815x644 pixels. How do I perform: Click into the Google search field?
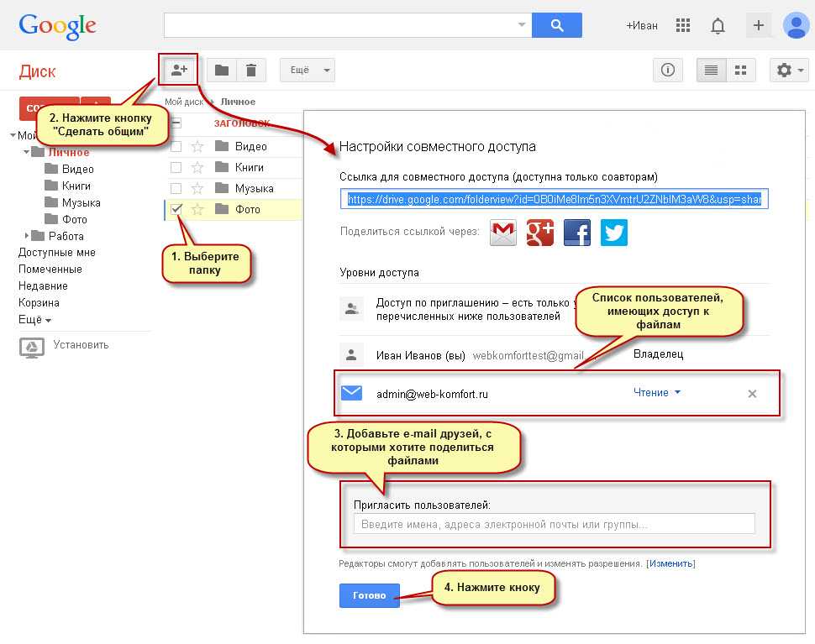(340, 25)
